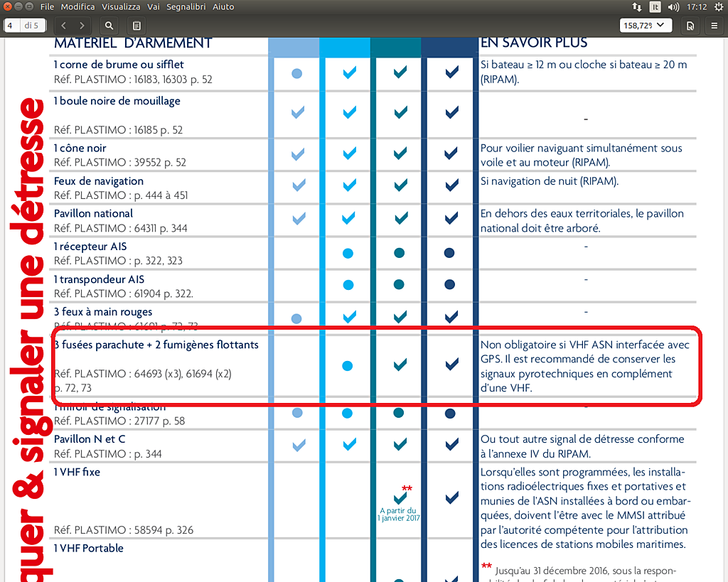Click the text '1 VHF Portable'
The height and width of the screenshot is (582, 728).
89,548
